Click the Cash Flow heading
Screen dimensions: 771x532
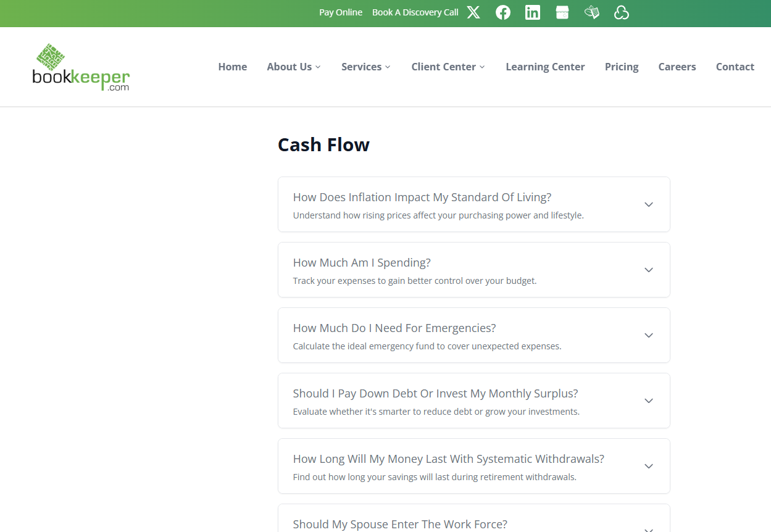click(x=323, y=144)
